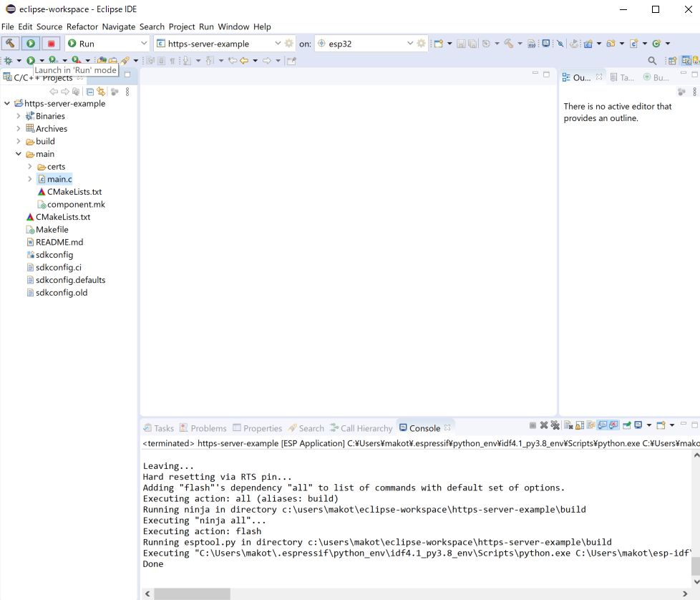Expand the Archives tree node

click(19, 129)
